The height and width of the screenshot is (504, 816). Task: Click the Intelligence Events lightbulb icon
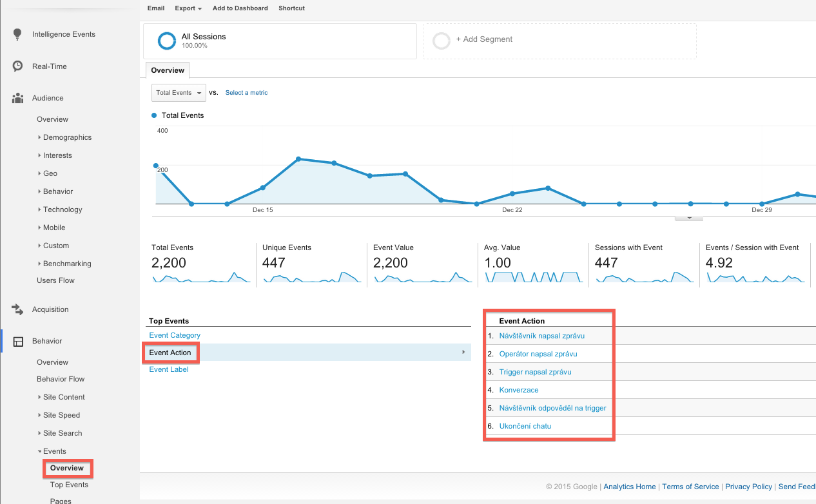18,35
